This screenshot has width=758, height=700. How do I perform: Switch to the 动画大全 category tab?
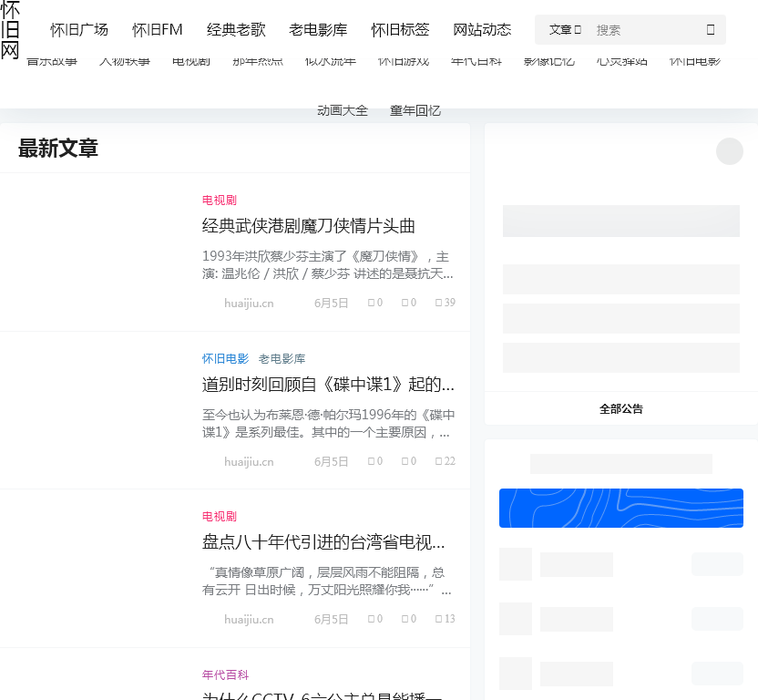pyautogui.click(x=343, y=110)
